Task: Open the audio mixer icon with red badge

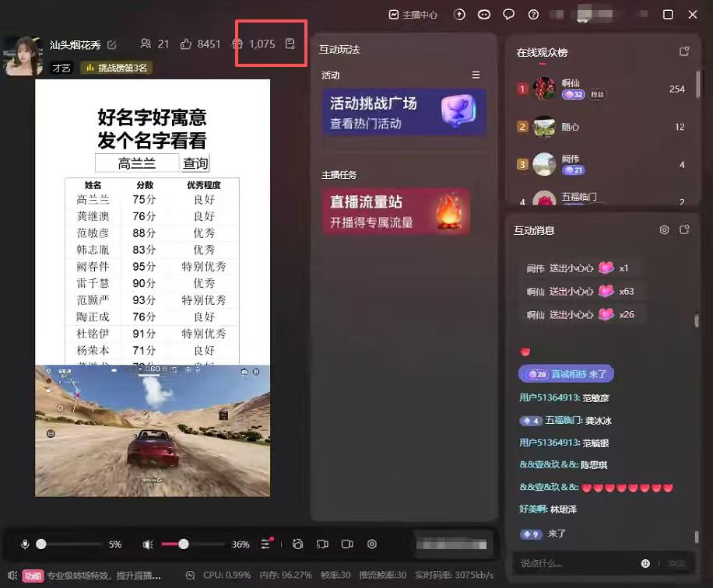Action: tap(266, 544)
